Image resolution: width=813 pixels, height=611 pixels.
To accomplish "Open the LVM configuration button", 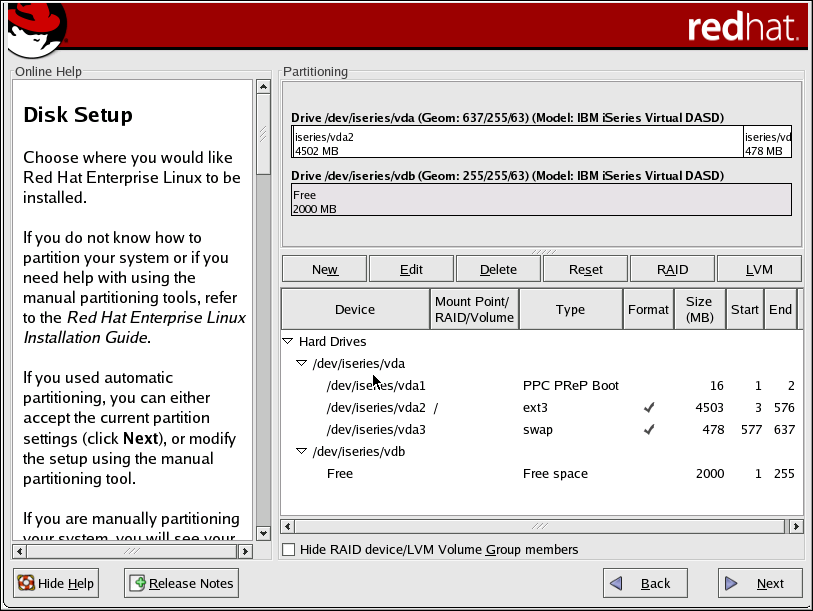I will click(759, 269).
